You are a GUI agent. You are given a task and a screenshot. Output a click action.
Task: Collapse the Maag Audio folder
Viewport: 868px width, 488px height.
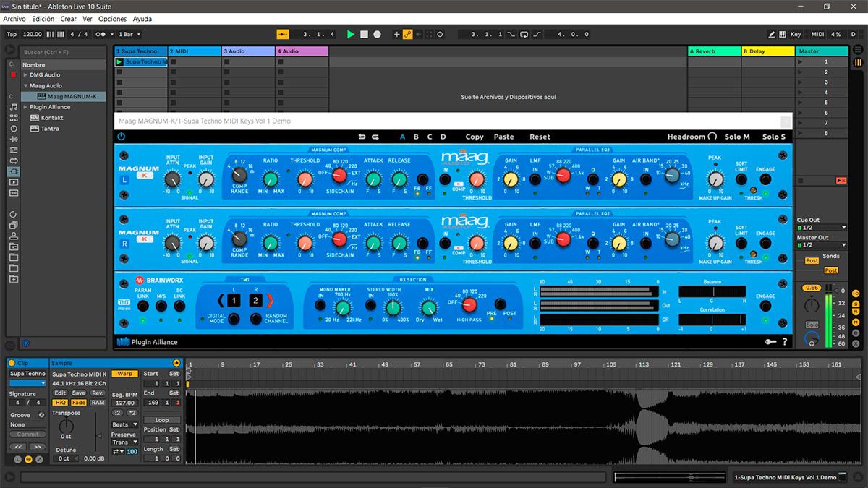[26, 86]
